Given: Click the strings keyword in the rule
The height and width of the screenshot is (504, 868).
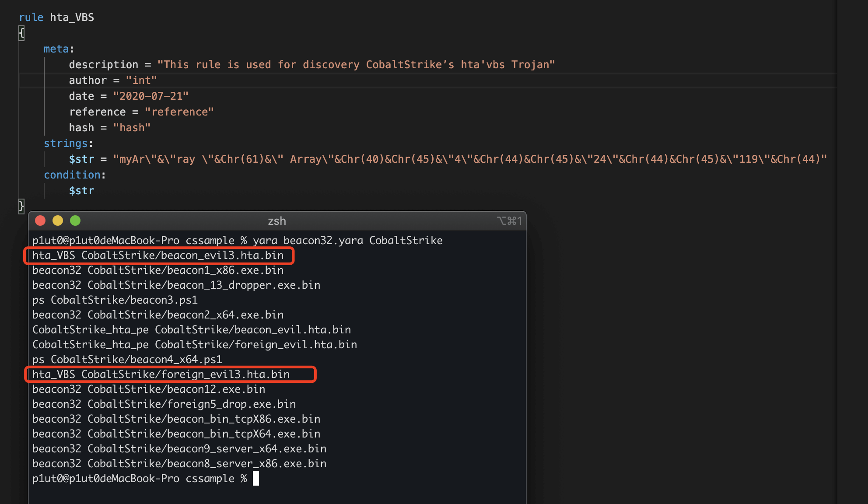Looking at the screenshot, I should pyautogui.click(x=66, y=143).
